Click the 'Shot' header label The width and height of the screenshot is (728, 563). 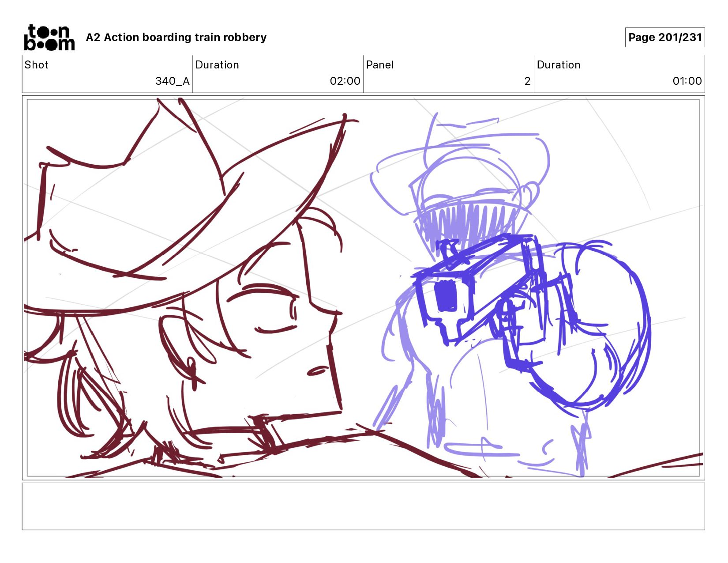[x=36, y=65]
